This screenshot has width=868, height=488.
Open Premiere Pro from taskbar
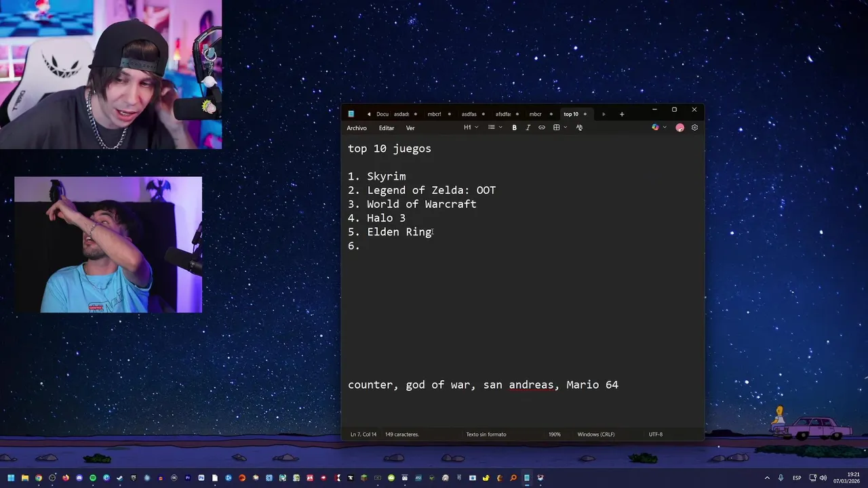[188, 478]
